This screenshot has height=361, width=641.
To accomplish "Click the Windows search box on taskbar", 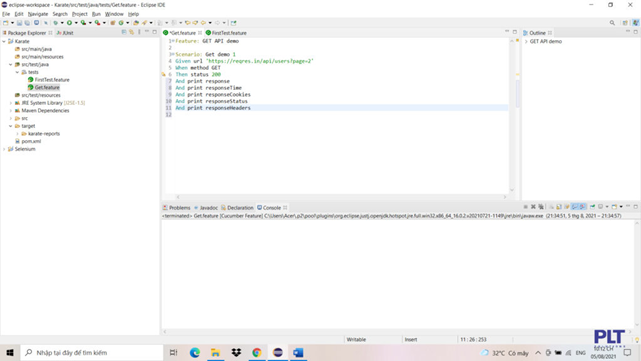I will click(x=92, y=352).
